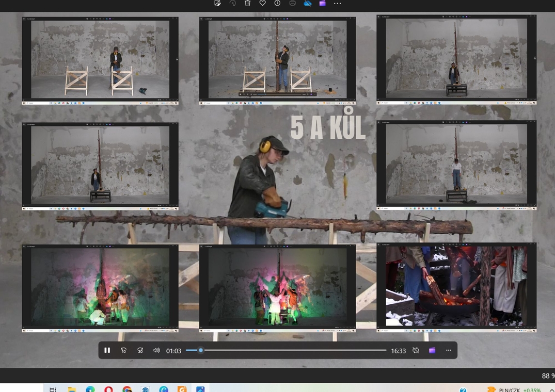555x392 pixels.
Task: Expand the system tray hidden icons chevron
Action: (x=551, y=389)
